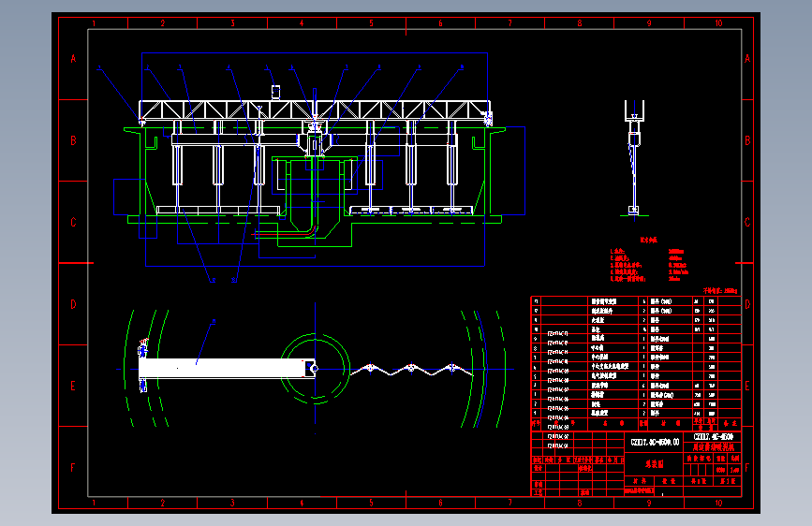Click the red drawing name in title block center

click(654, 464)
